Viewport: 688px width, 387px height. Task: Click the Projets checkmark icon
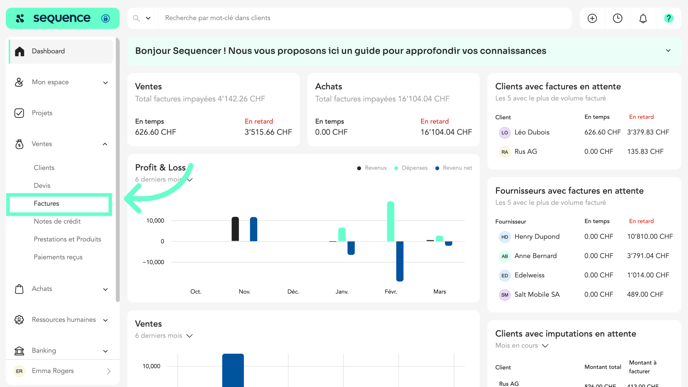(19, 113)
